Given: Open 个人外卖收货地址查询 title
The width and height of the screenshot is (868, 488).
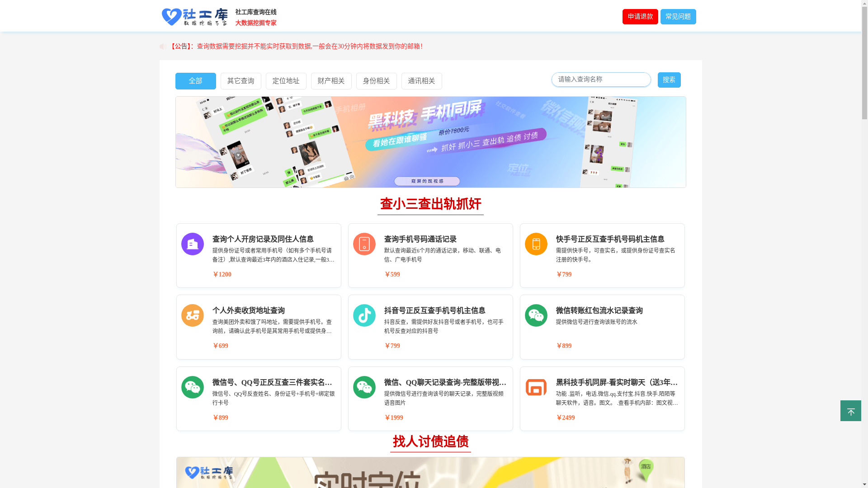Looking at the screenshot, I should [249, 310].
